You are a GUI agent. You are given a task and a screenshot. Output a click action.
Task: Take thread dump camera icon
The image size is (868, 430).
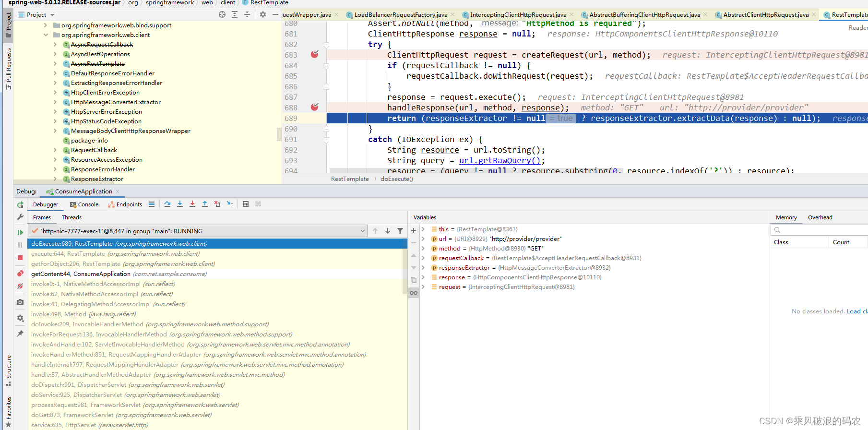pyautogui.click(x=20, y=302)
